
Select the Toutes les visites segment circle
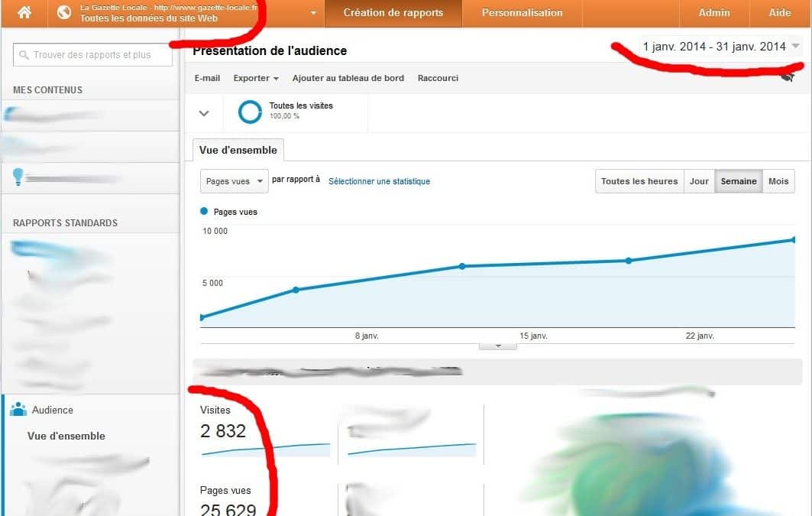coord(250,112)
